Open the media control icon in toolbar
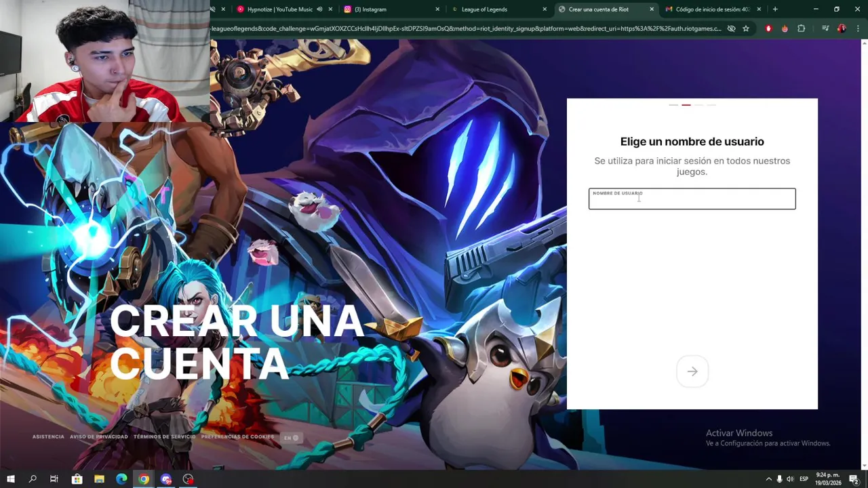This screenshot has width=868, height=488. click(x=825, y=28)
